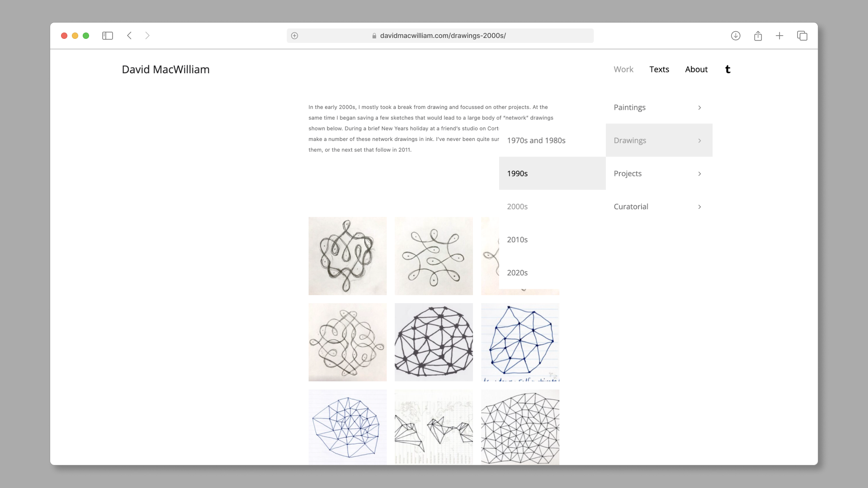868x488 pixels.
Task: Open the Texts page link
Action: (x=659, y=70)
